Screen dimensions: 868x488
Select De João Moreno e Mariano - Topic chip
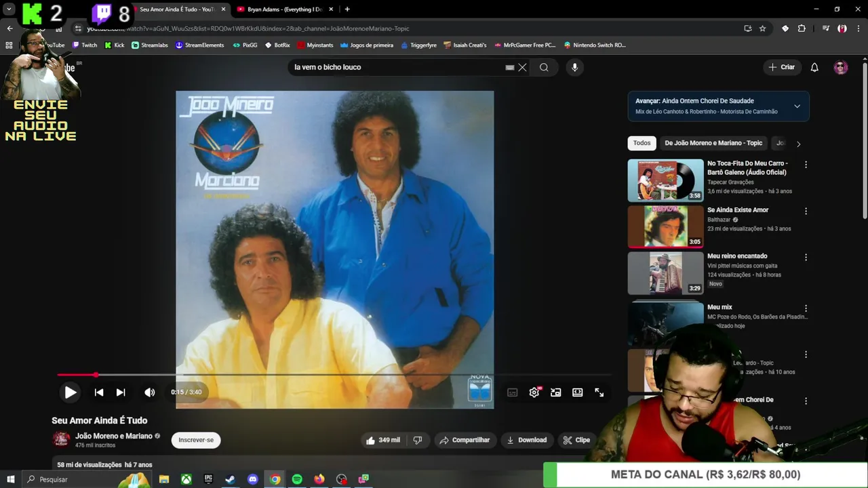pyautogui.click(x=713, y=143)
